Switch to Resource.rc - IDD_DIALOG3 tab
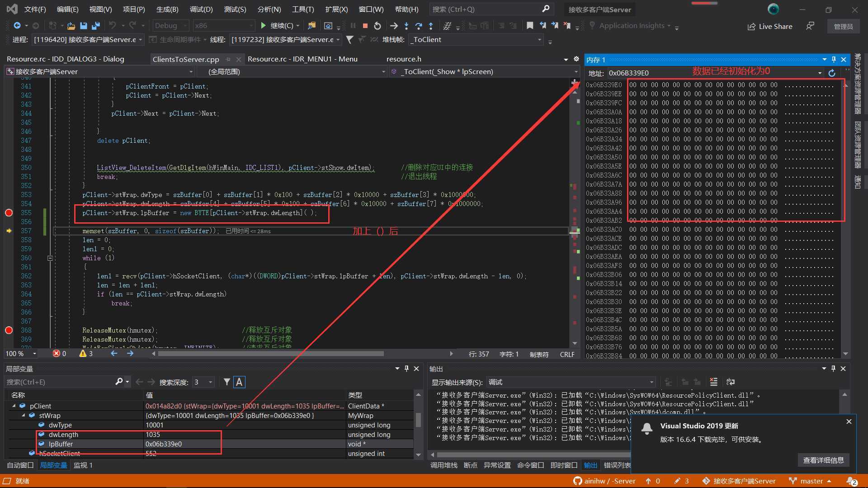The height and width of the screenshot is (488, 868). pos(66,59)
